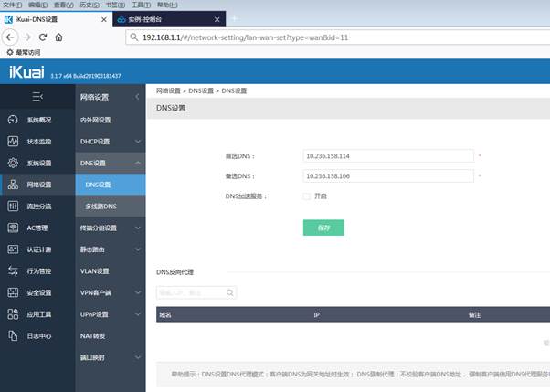Image resolution: width=550 pixels, height=392 pixels.
Task: Collapse sidebar with the hamburger menu icon
Action: tap(37, 96)
